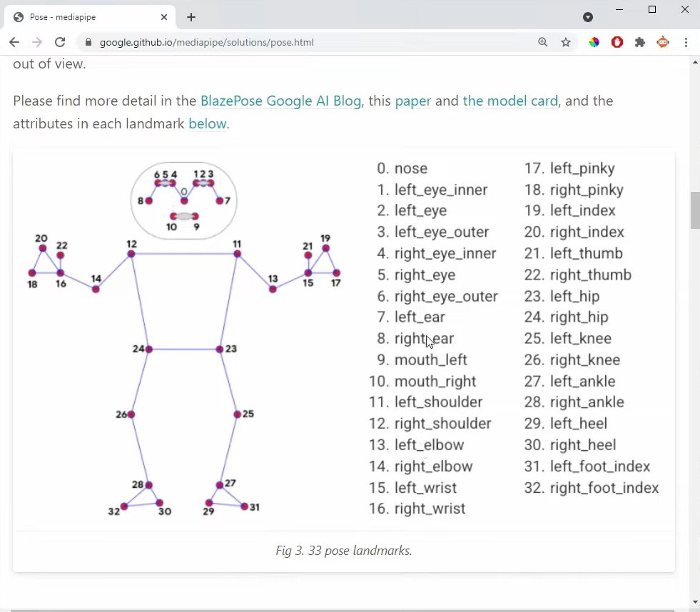Screen dimensions: 700x612
Task: Click the '0. nose' list entry
Action: pos(402,168)
